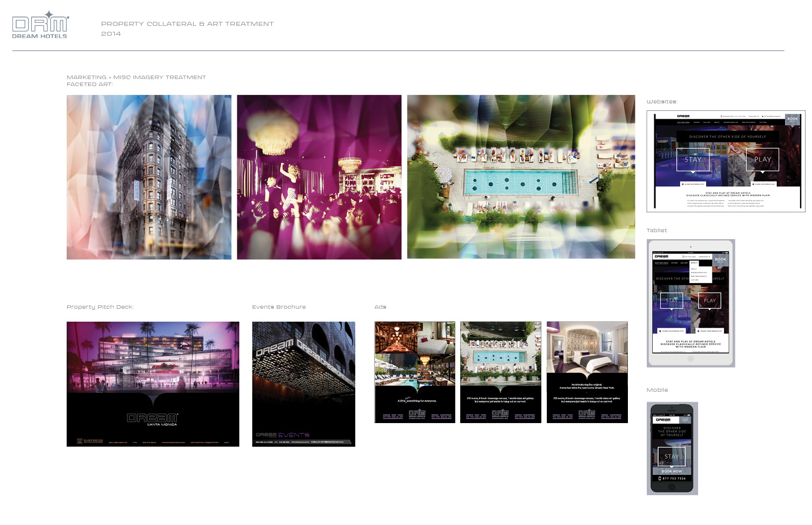Viewport: 812px width, 525px height.
Task: Open the aerial rooftop pool faceted image
Action: coord(521,176)
